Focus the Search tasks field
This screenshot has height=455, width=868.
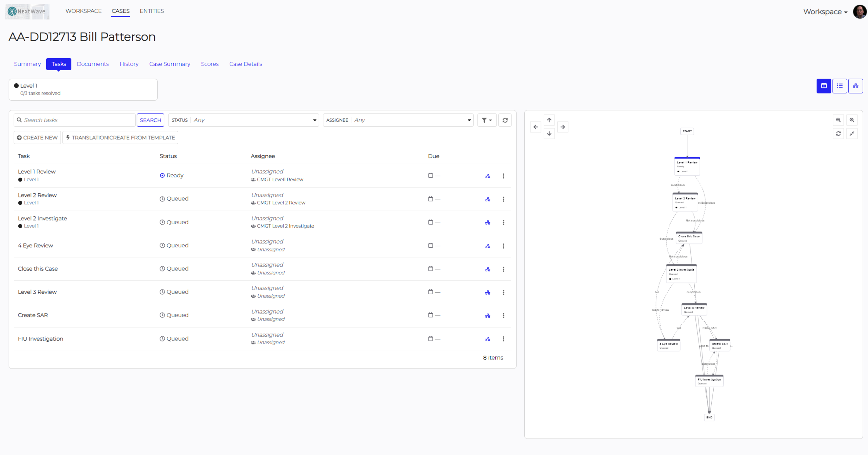[x=74, y=120]
